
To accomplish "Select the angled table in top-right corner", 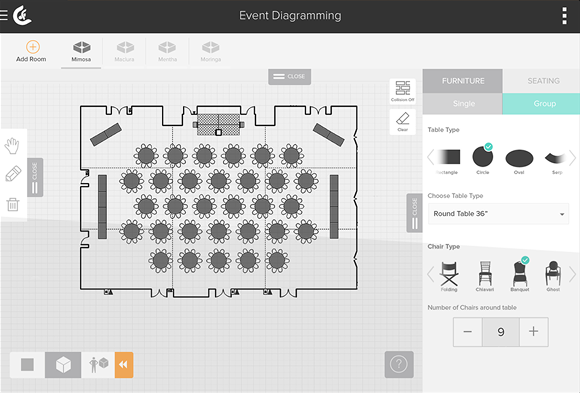I will click(328, 135).
